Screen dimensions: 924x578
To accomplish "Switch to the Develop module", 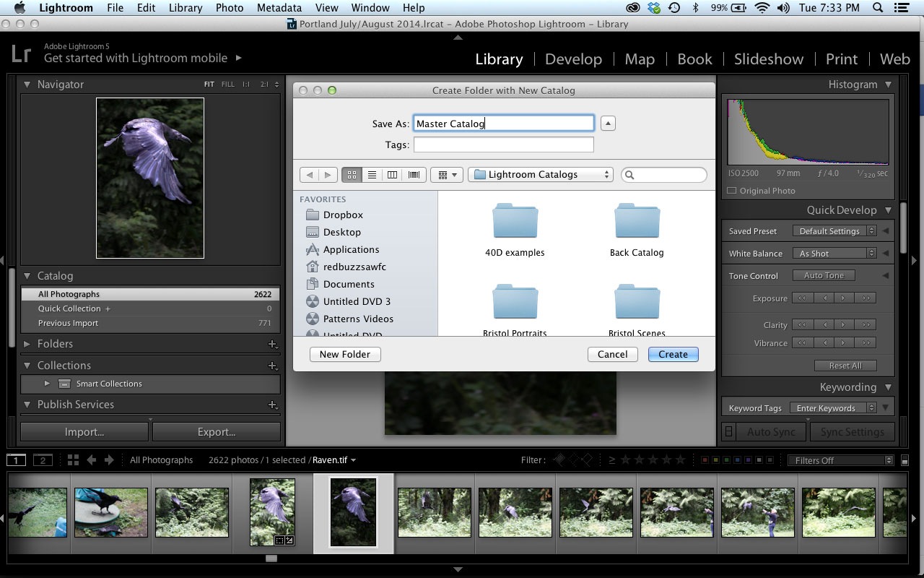I will pos(573,59).
